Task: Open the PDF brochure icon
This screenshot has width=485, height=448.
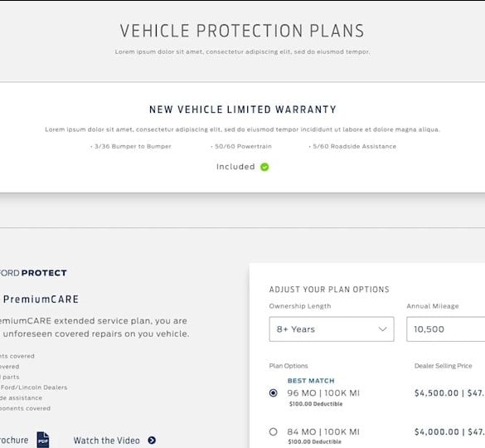Action: [x=43, y=440]
